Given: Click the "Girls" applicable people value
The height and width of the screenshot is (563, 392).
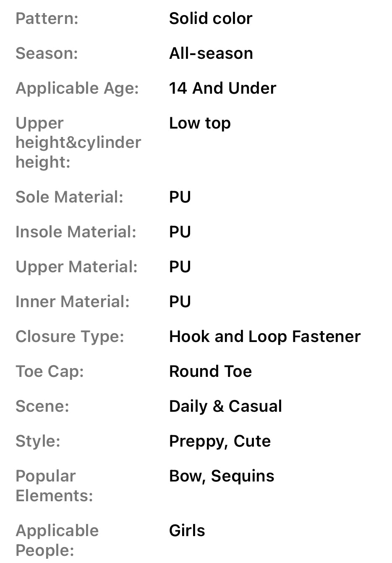Looking at the screenshot, I should pyautogui.click(x=187, y=531).
